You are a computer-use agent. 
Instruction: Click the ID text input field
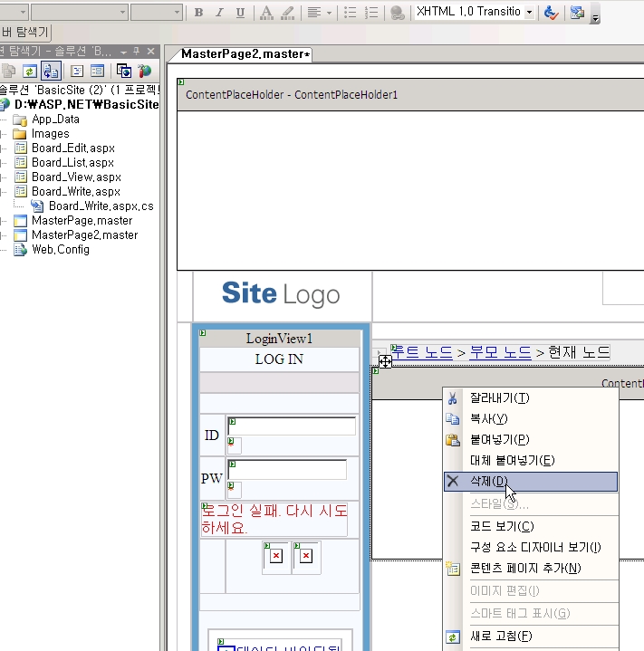[292, 426]
